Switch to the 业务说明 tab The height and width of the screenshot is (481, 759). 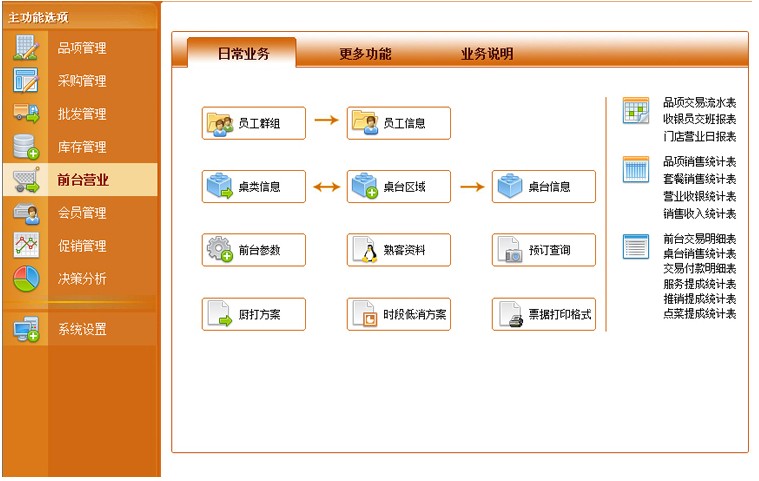pos(486,53)
